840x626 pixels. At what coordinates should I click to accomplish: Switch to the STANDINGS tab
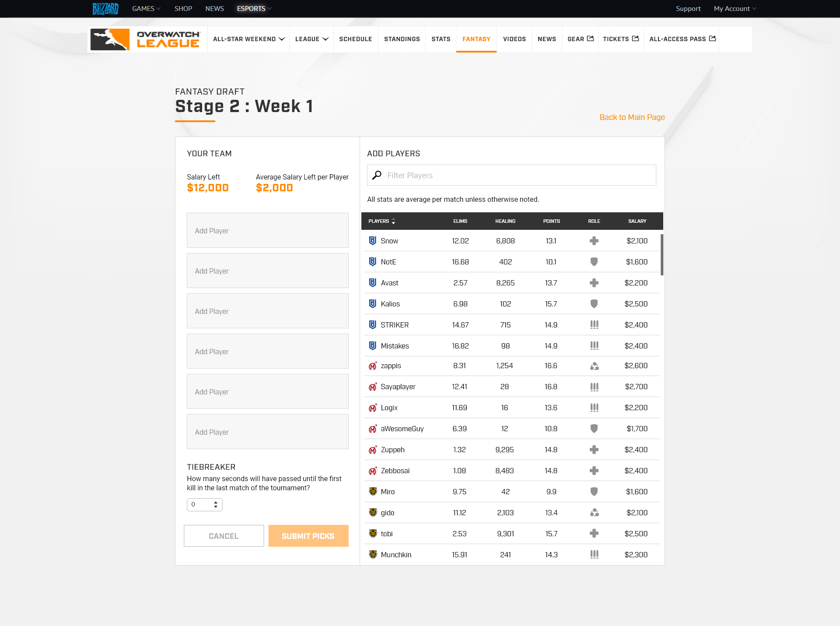click(x=402, y=39)
